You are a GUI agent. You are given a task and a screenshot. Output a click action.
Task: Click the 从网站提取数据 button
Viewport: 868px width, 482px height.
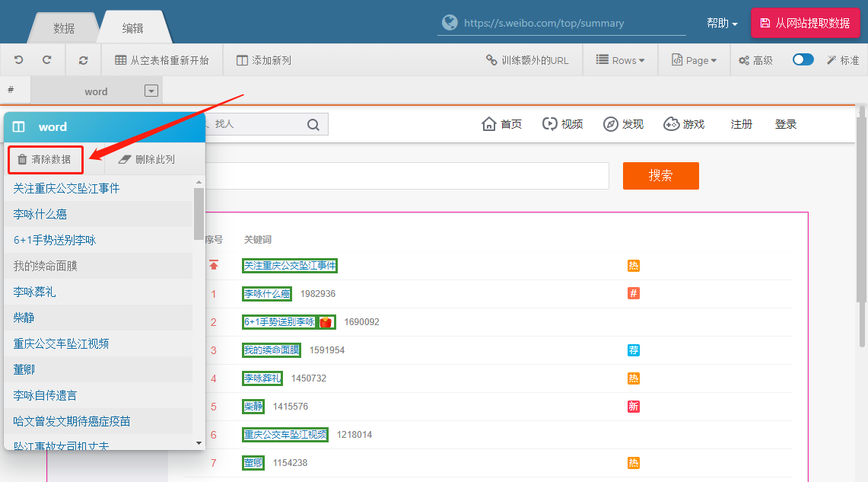click(x=805, y=24)
